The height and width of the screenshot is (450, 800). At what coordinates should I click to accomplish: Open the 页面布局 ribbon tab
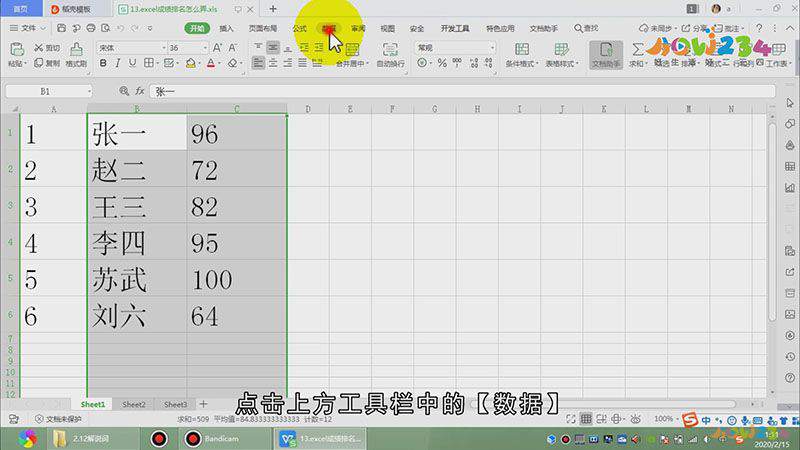click(x=263, y=29)
